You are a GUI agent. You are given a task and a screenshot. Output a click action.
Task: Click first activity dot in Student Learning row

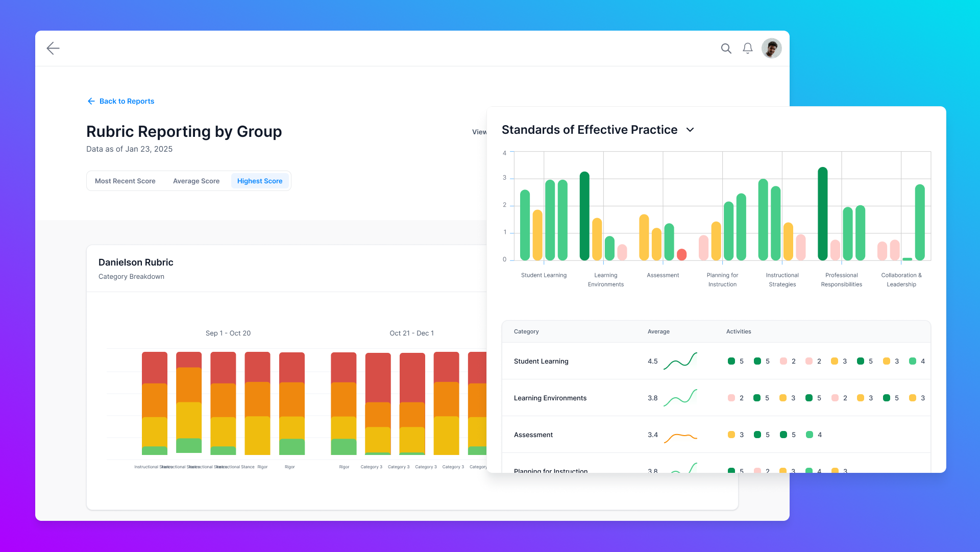click(731, 361)
